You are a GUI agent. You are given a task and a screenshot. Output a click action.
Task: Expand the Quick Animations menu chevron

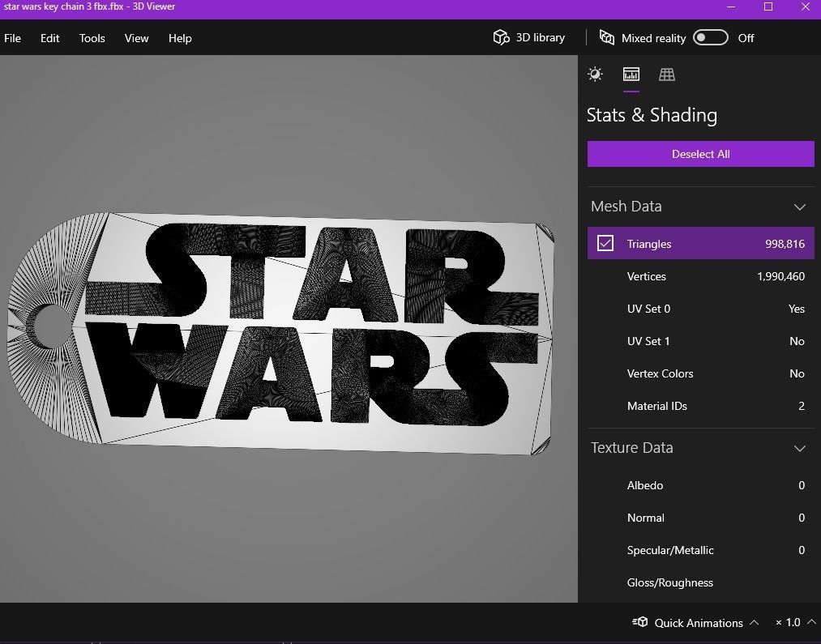click(x=754, y=622)
